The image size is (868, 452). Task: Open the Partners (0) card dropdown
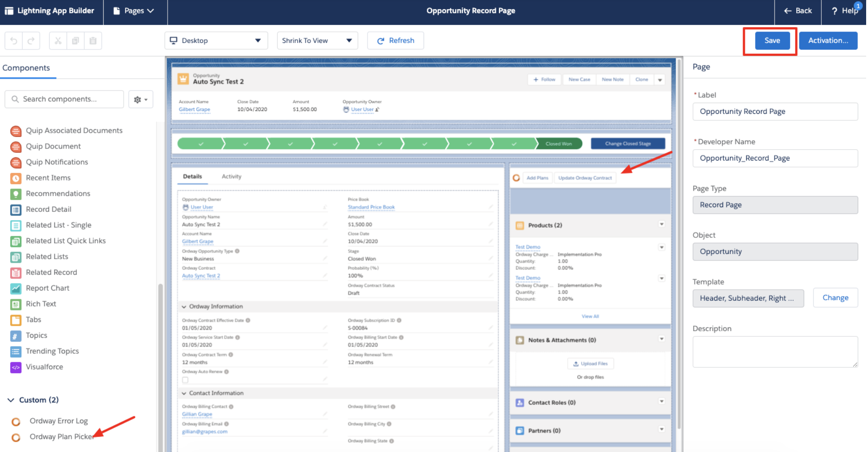coord(662,429)
